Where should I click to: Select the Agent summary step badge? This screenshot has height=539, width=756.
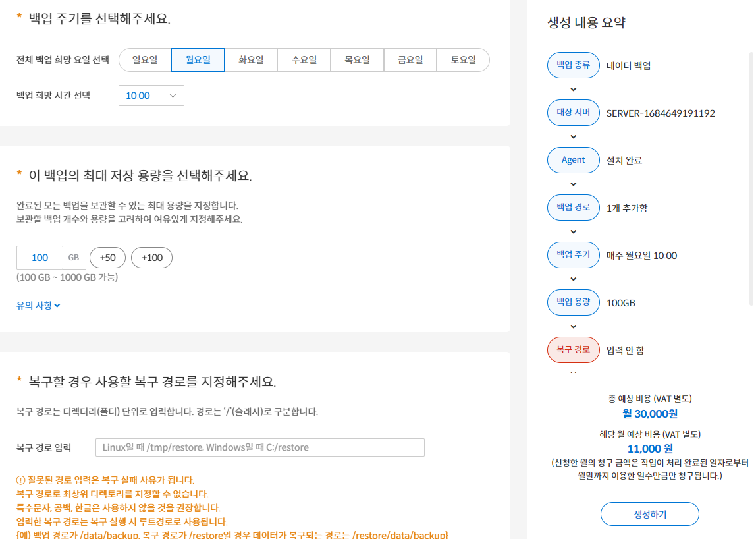[574, 160]
